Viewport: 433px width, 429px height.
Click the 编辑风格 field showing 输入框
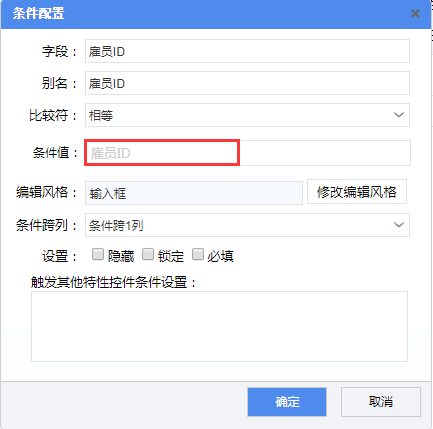coord(194,193)
